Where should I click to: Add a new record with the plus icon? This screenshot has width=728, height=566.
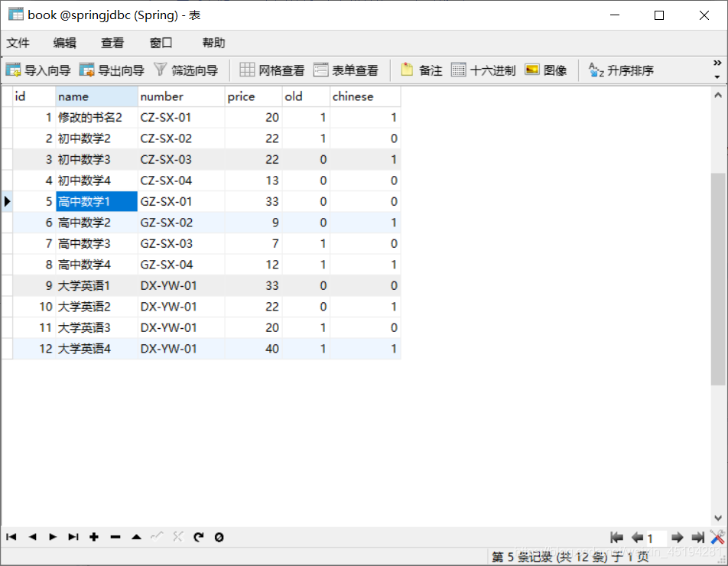93,537
